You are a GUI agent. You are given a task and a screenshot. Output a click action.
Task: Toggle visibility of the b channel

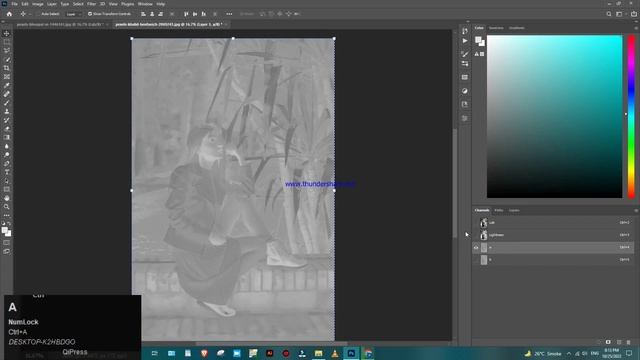tap(476, 260)
